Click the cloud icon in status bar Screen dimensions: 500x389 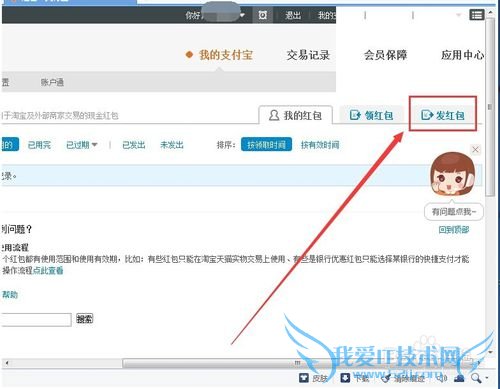(x=460, y=378)
